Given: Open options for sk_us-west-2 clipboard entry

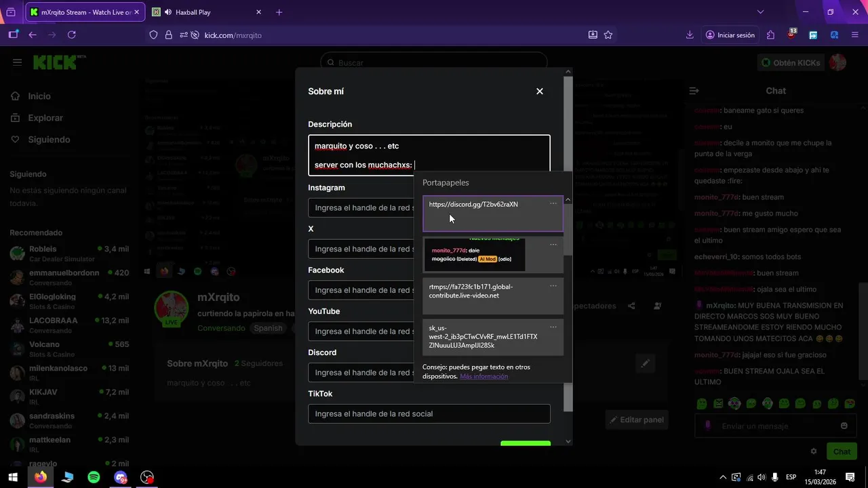Looking at the screenshot, I should tap(553, 327).
